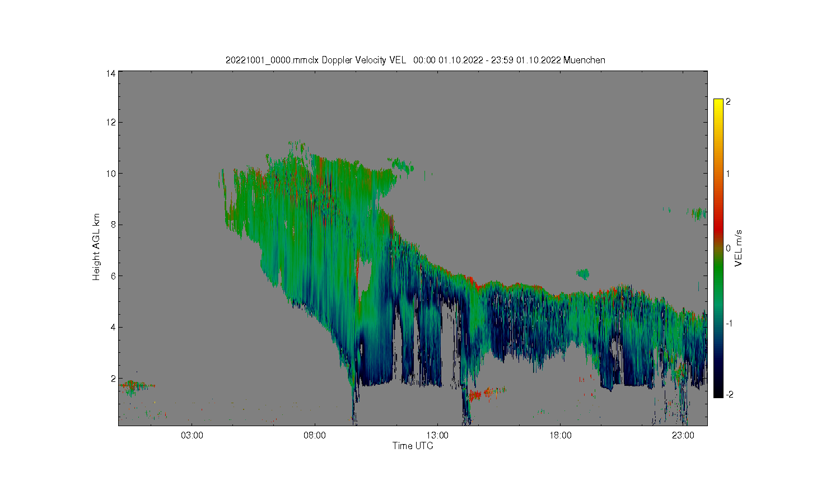Click the 23:00 time tick label
This screenshot has width=840, height=504.
pyautogui.click(x=683, y=435)
